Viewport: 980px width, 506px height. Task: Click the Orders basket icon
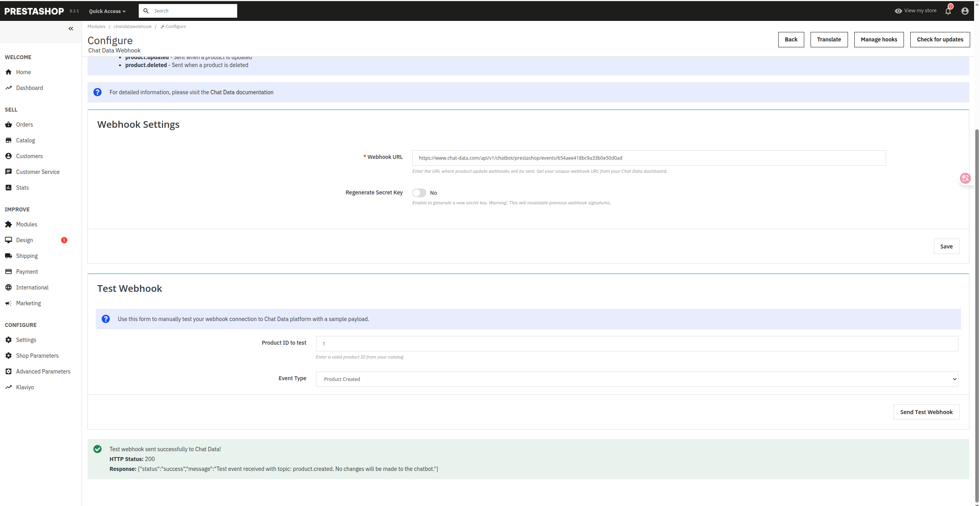(9, 125)
